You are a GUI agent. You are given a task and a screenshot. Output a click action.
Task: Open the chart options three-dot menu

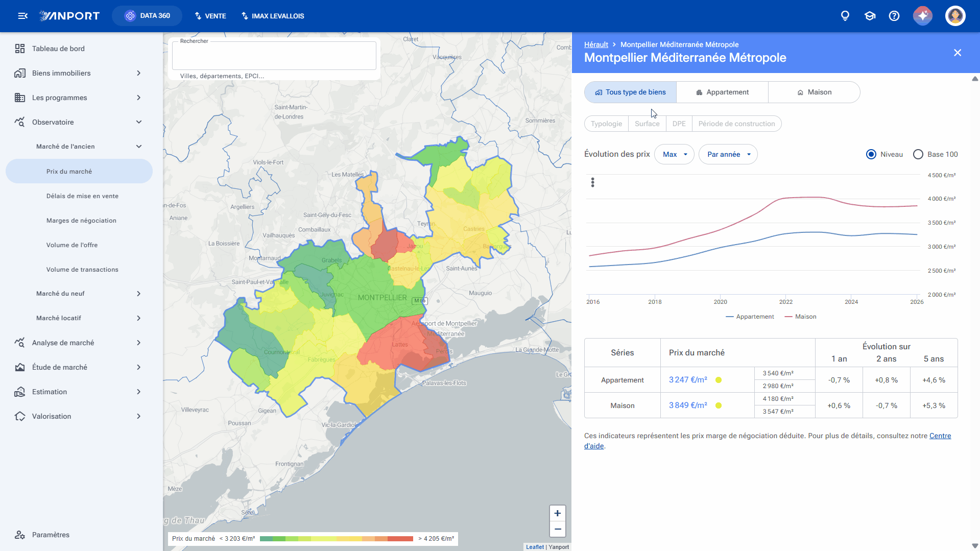(592, 182)
